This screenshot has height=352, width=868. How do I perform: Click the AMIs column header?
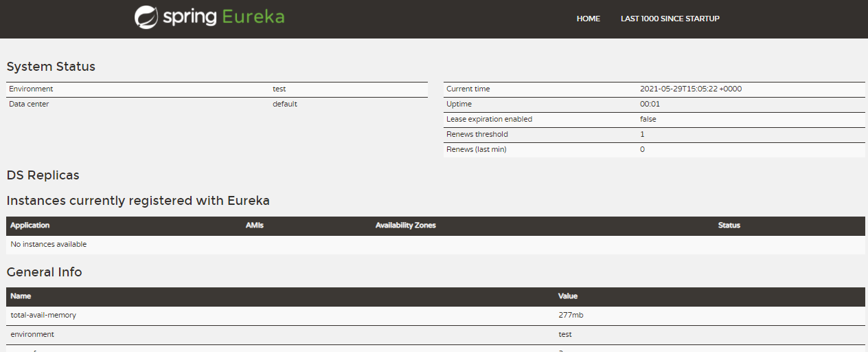(x=255, y=225)
